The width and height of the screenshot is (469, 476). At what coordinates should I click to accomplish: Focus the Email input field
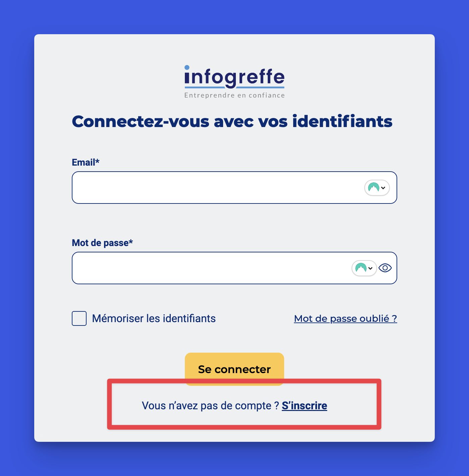coord(215,188)
